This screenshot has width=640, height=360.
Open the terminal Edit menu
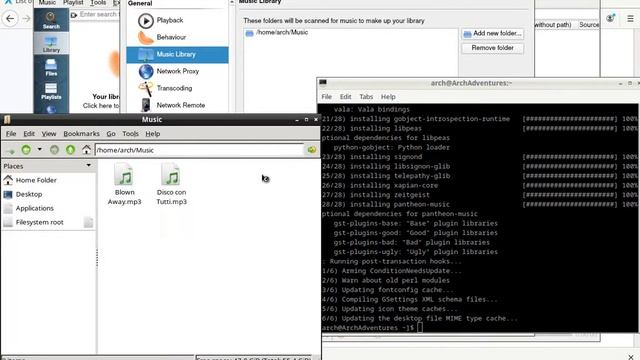pyautogui.click(x=345, y=97)
